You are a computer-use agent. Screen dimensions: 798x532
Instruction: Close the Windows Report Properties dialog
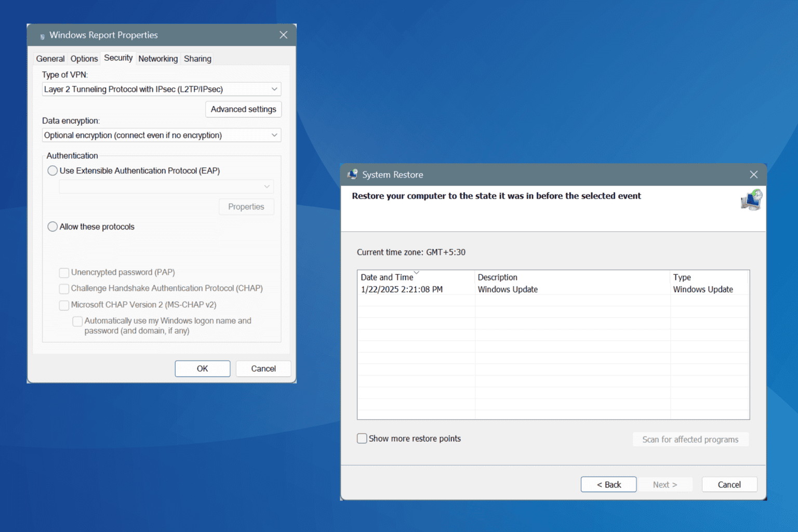[x=283, y=35]
